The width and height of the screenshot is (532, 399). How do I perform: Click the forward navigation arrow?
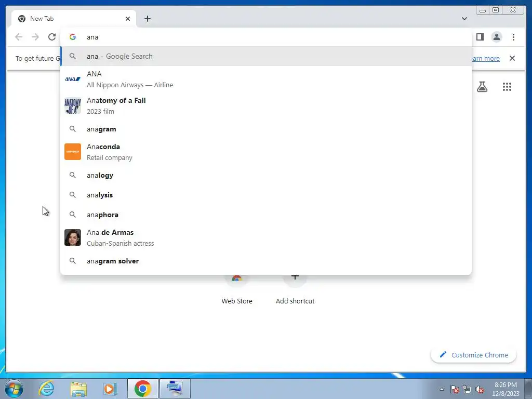pos(35,37)
